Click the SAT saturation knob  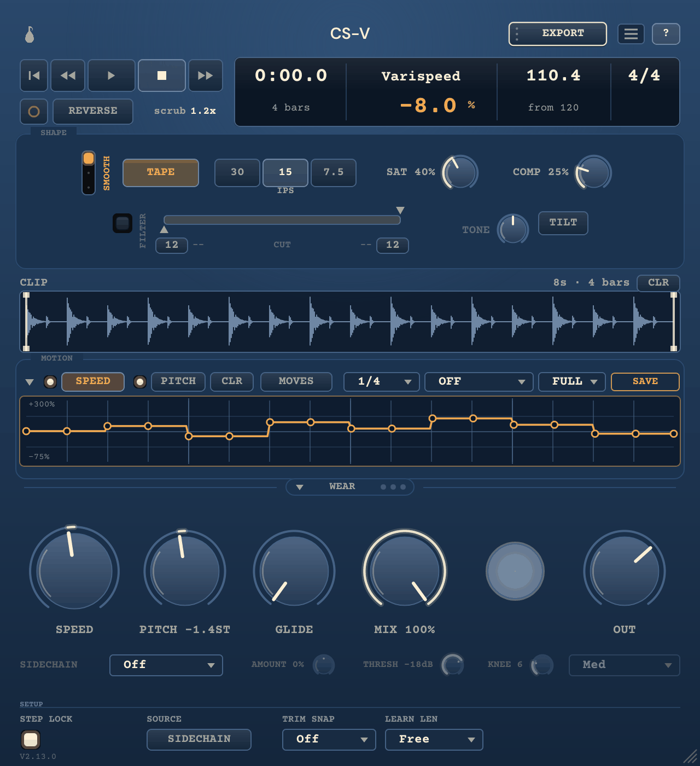tap(460, 172)
